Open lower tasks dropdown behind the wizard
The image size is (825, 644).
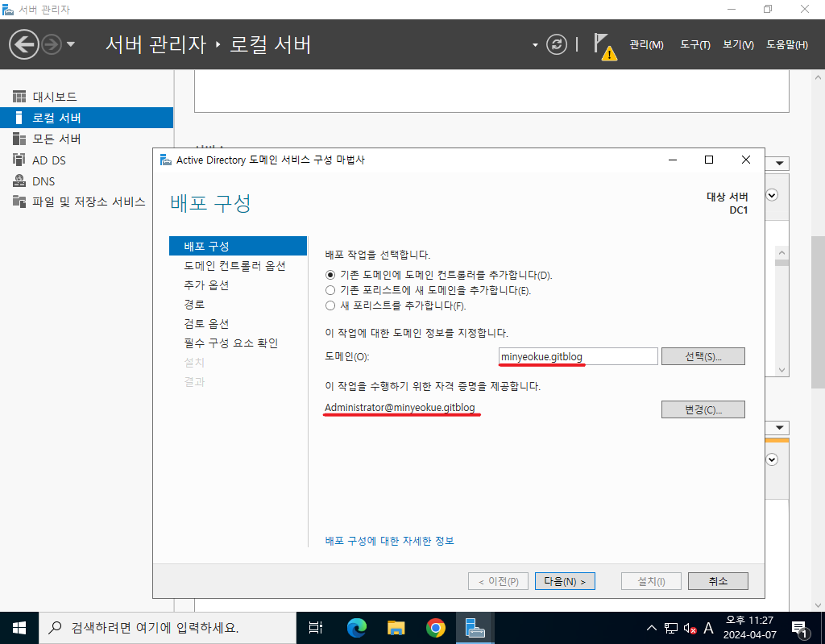click(x=779, y=427)
